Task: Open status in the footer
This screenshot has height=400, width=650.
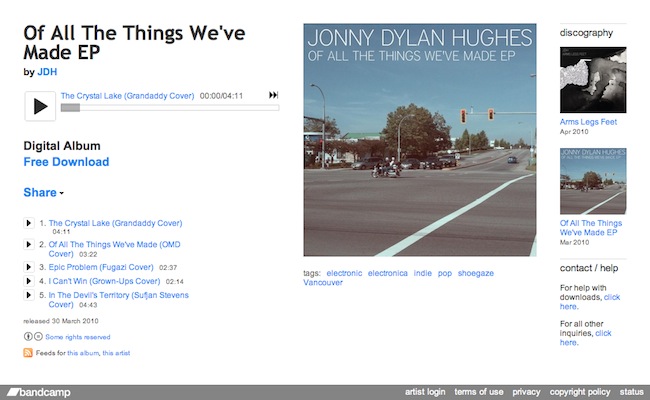Action: tap(632, 392)
